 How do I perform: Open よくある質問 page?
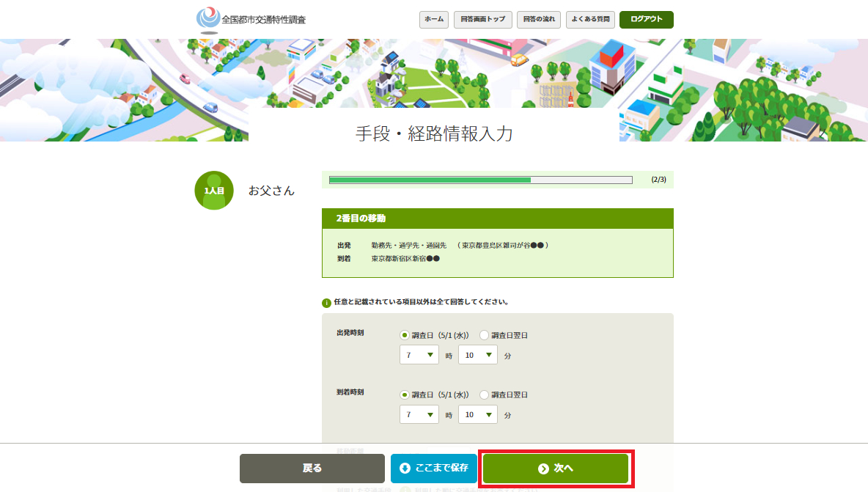point(590,20)
